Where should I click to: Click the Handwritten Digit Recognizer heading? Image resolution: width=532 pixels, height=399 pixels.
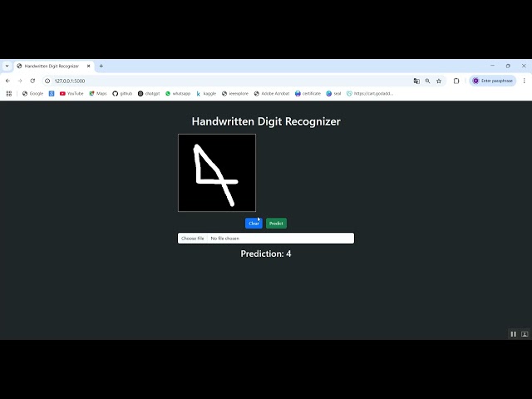pos(266,121)
